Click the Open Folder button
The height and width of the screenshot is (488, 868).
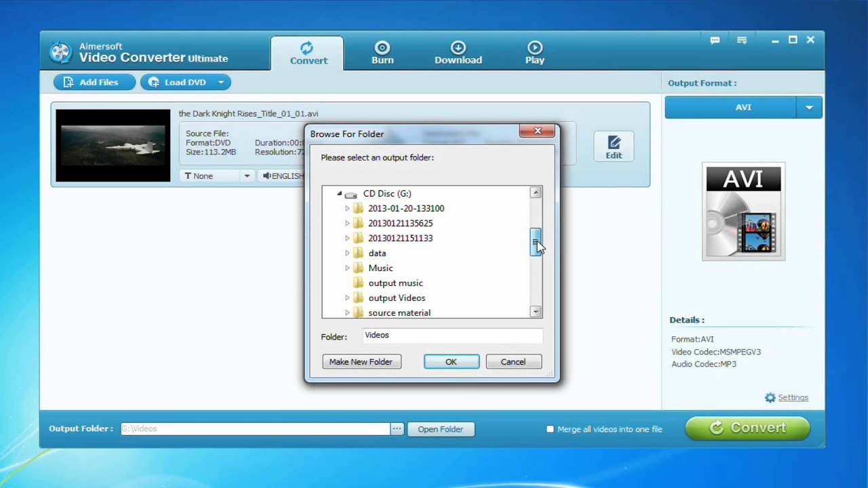click(441, 429)
